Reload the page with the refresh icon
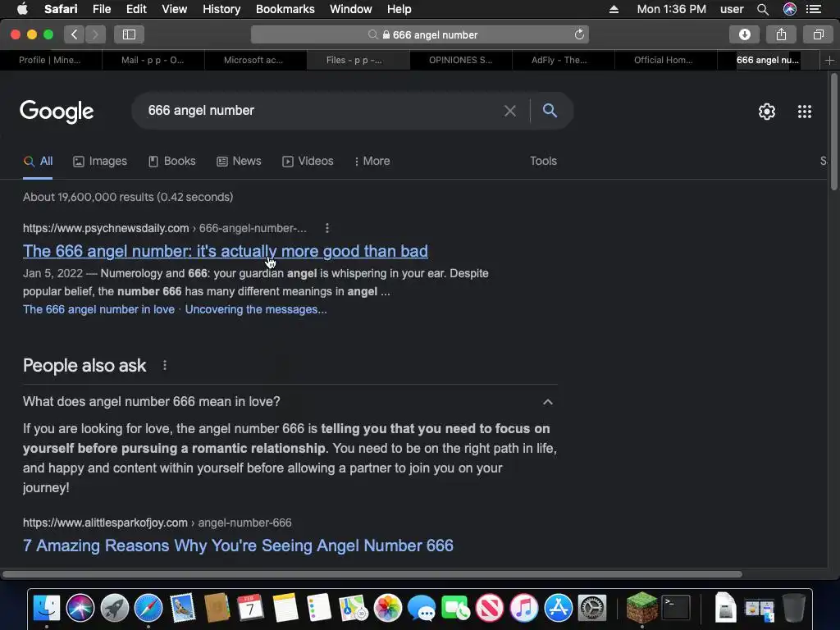840x630 pixels. [x=579, y=34]
